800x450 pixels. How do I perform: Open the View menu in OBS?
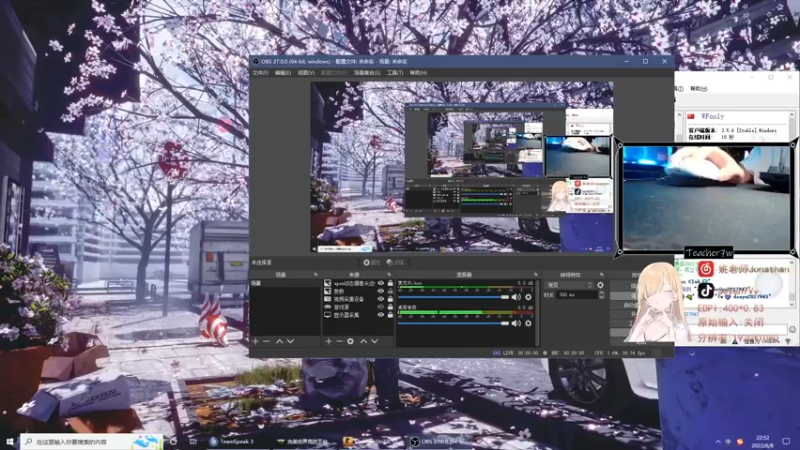306,73
